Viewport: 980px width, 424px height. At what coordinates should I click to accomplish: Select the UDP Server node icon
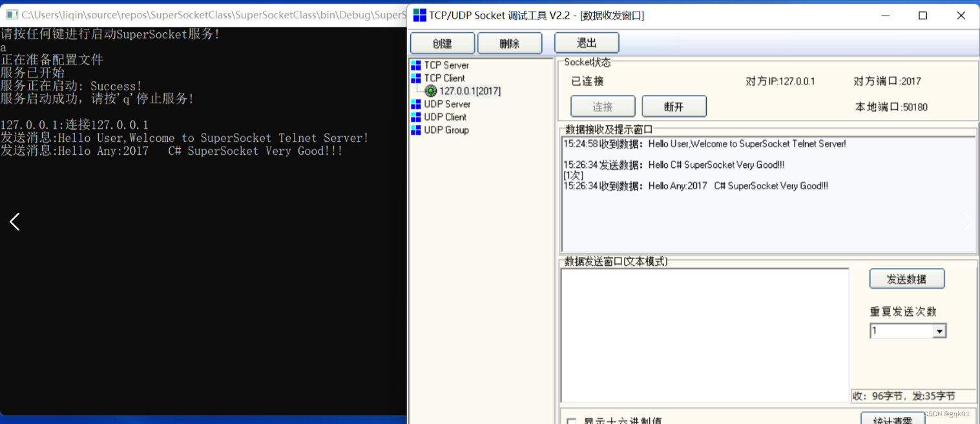pos(415,104)
